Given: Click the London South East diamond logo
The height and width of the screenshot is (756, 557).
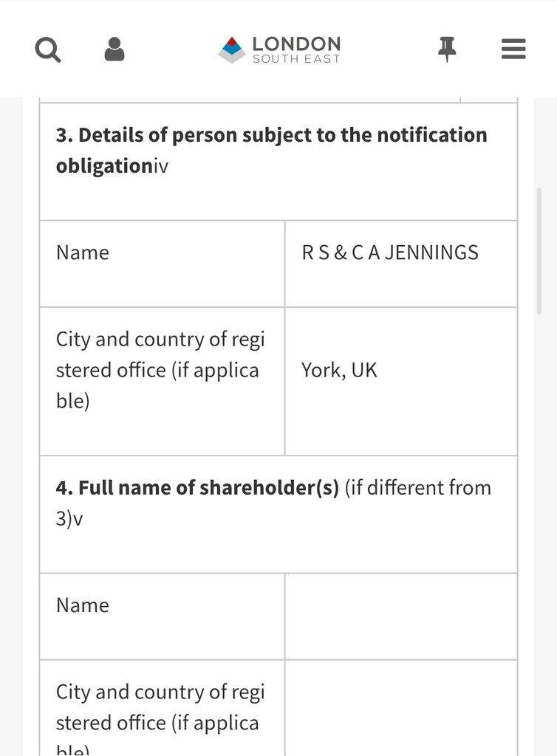Looking at the screenshot, I should [231, 49].
